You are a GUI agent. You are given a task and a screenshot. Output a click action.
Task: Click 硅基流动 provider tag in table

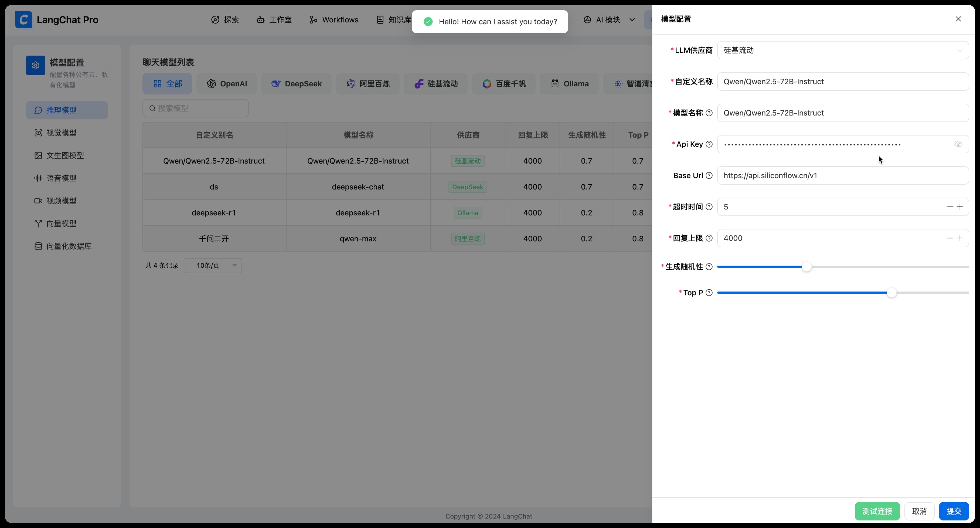click(x=468, y=161)
